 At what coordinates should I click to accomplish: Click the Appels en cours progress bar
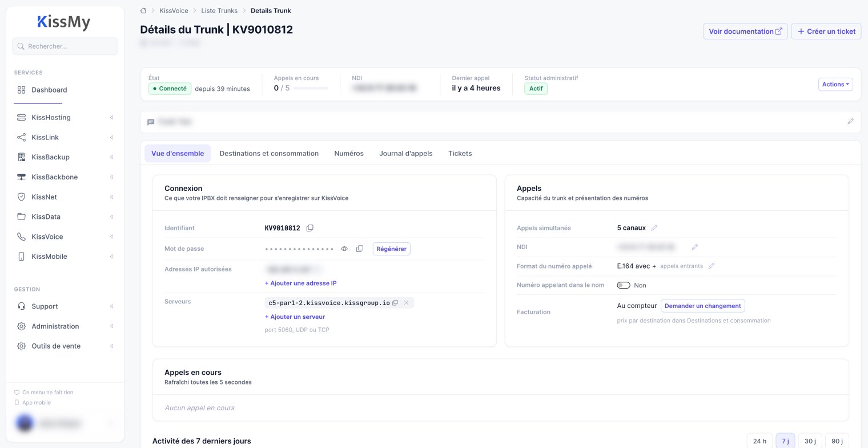click(x=311, y=88)
